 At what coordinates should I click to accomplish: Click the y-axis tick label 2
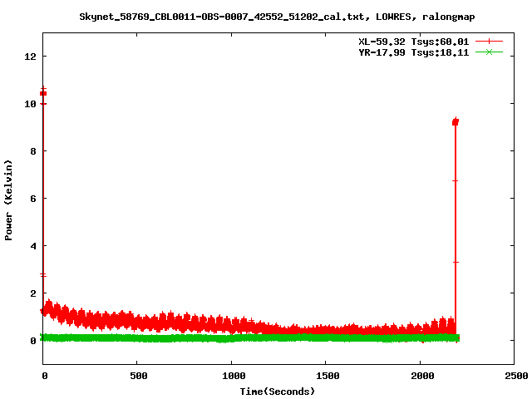(33, 293)
